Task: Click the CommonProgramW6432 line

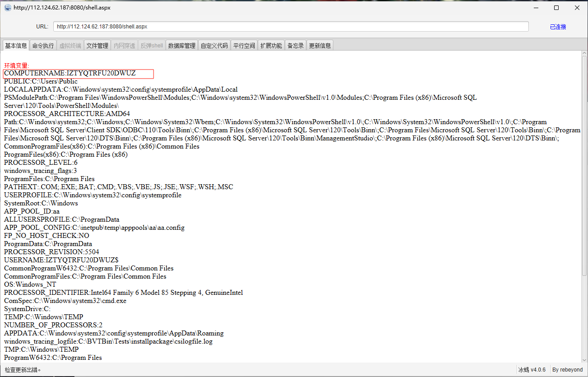Action: point(89,268)
